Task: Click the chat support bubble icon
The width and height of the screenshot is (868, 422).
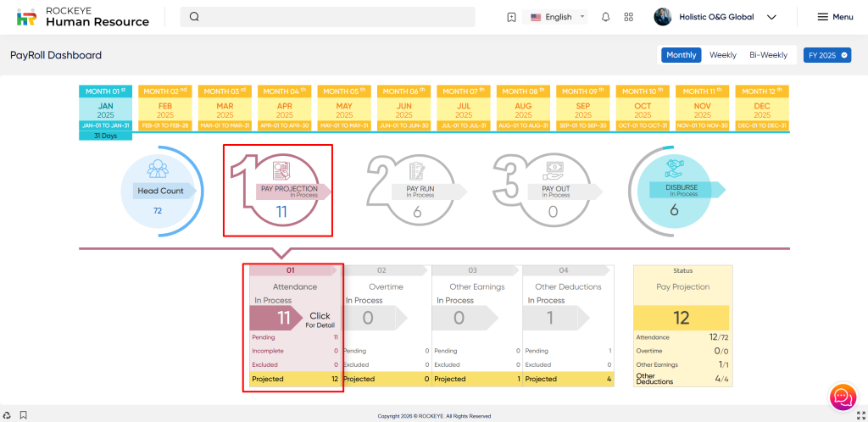Action: coord(842,397)
